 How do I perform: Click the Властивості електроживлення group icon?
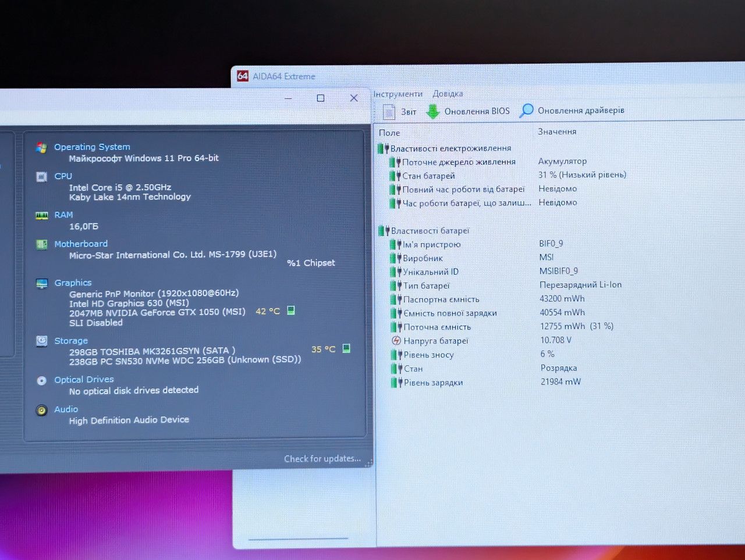(384, 148)
